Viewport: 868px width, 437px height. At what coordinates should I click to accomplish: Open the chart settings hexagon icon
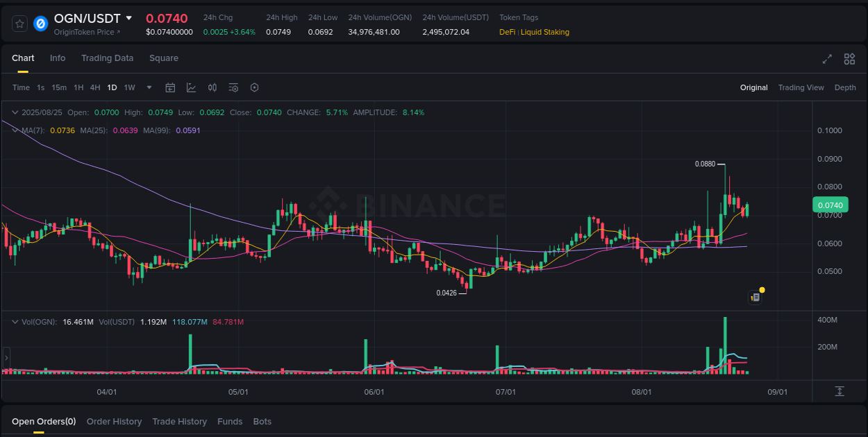click(x=254, y=87)
